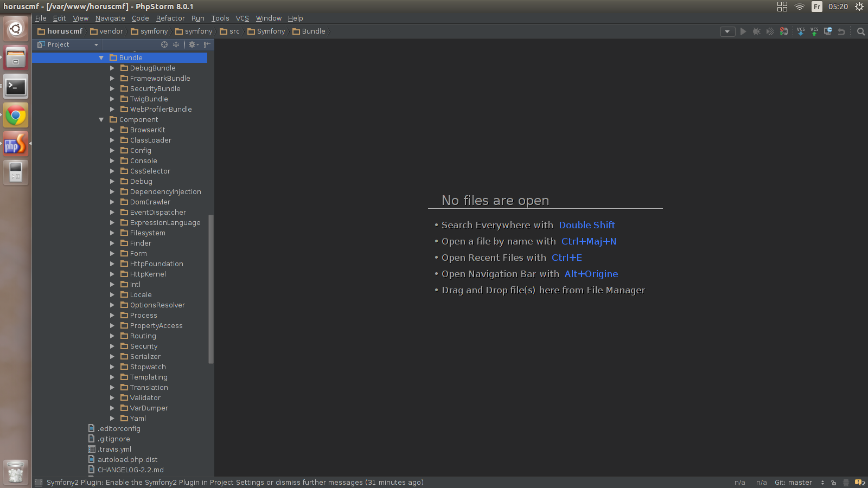
Task: Select the SecurityBundle folder
Action: (150, 89)
